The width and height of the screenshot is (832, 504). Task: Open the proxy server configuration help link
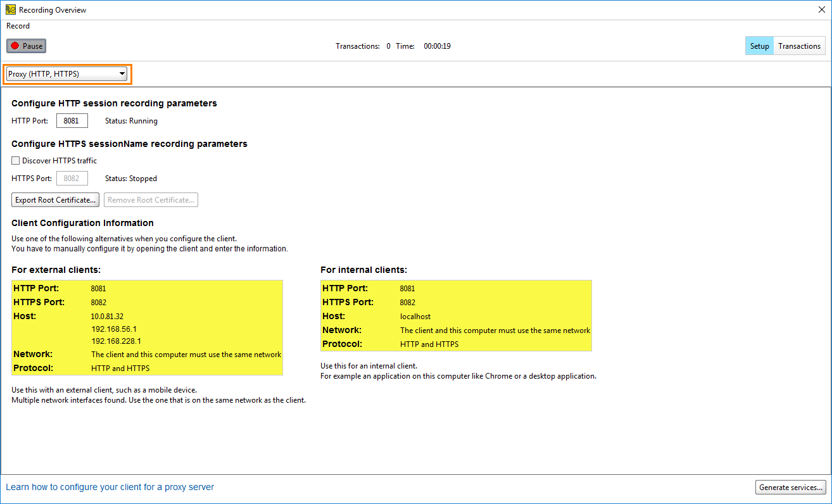pos(110,487)
